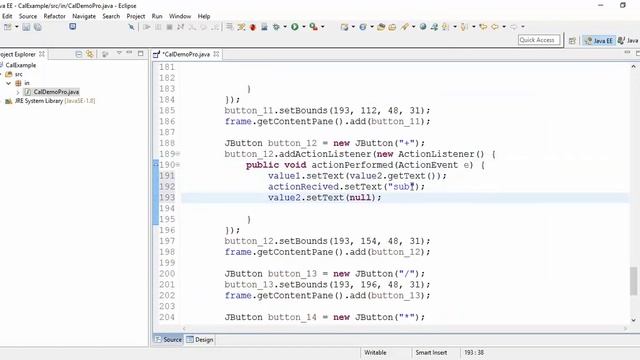
Task: Click the Open Type folder icon
Action: coord(381,27)
